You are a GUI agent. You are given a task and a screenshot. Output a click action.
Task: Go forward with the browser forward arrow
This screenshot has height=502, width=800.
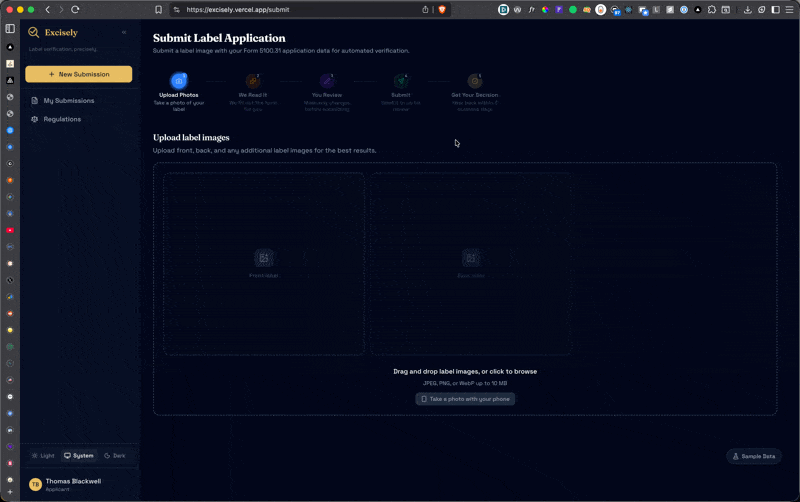[61, 10]
